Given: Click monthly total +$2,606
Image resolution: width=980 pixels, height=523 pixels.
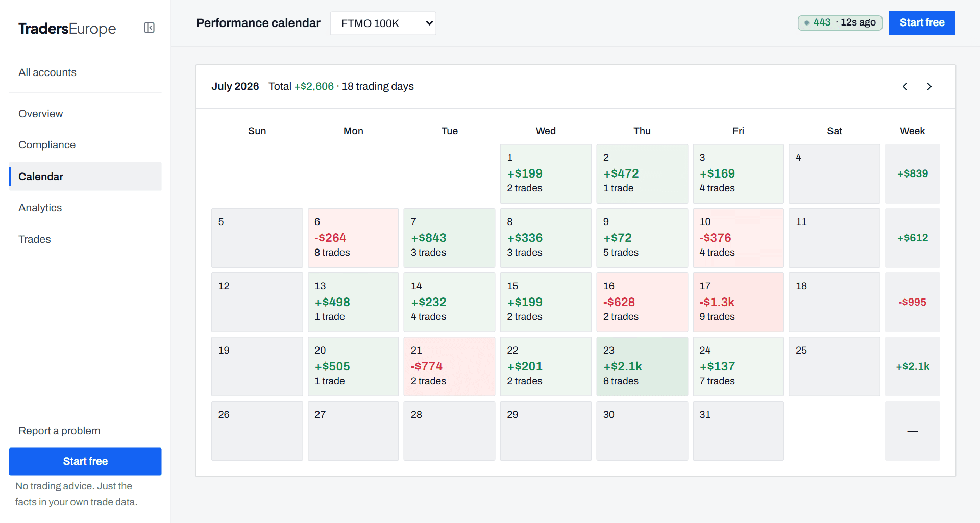Looking at the screenshot, I should (x=314, y=86).
